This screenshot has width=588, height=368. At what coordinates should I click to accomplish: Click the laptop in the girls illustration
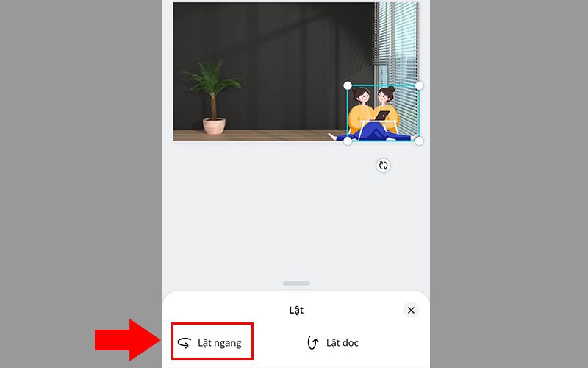[x=381, y=116]
